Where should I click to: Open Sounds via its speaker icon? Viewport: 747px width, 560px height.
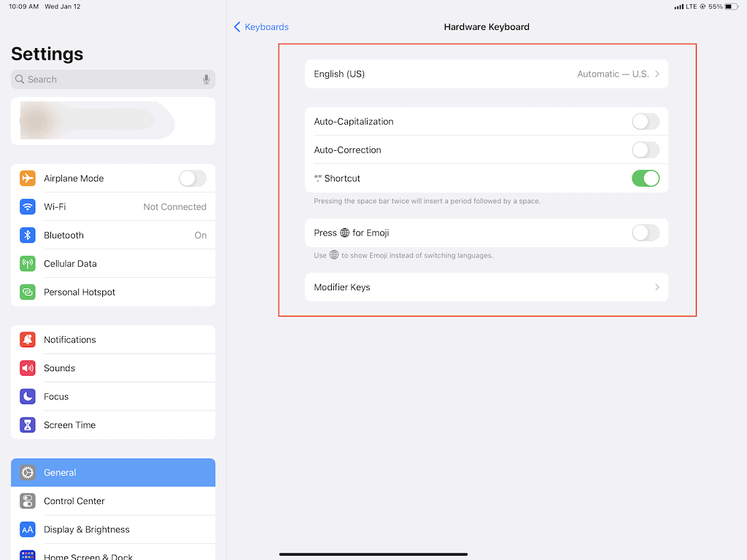[x=28, y=367]
